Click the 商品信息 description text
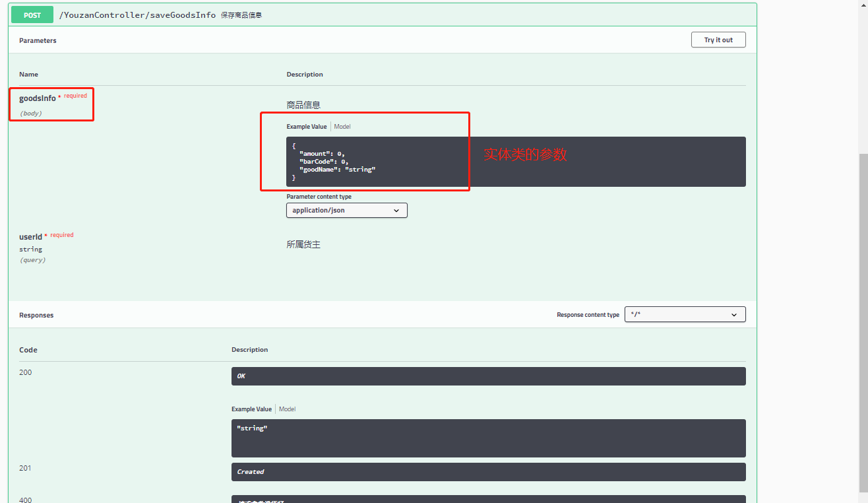The image size is (868, 503). (303, 105)
